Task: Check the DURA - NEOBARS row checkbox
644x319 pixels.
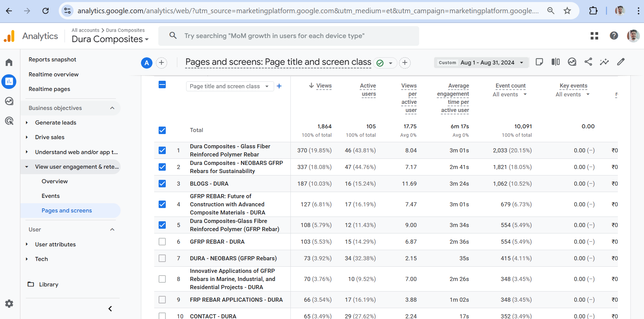Action: pyautogui.click(x=162, y=258)
